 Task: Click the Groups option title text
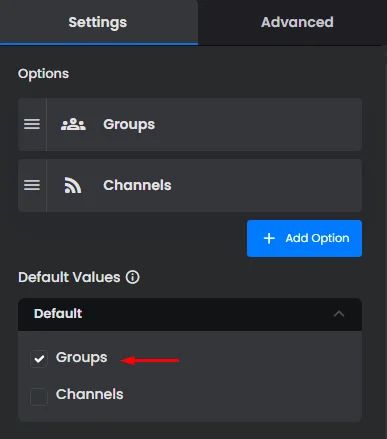[x=129, y=125]
